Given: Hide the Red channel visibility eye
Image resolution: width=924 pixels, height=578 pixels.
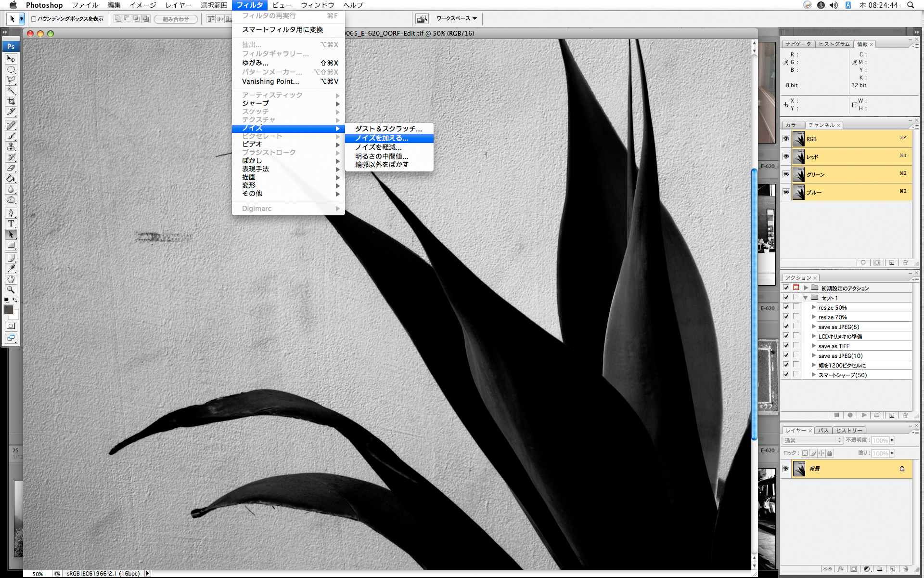Looking at the screenshot, I should point(786,157).
